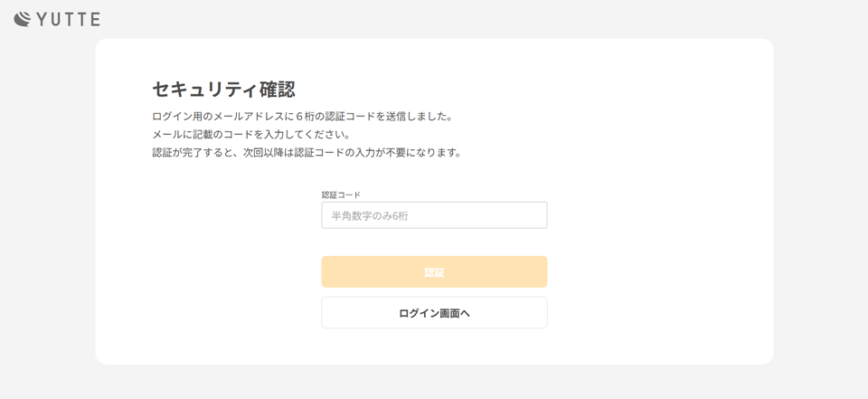Click the 認証コード field label
The image size is (868, 399).
(x=341, y=195)
